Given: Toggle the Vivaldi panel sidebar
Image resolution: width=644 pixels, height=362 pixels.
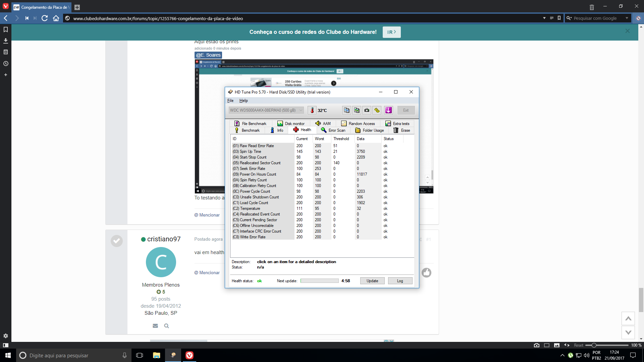Looking at the screenshot, I should coord(6,345).
